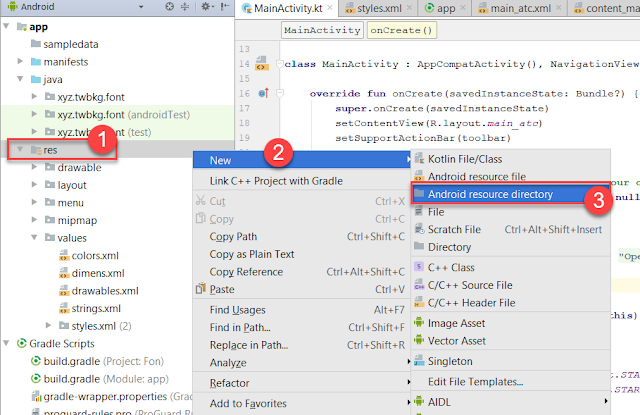Choose Replace in Path...

pos(302,345)
